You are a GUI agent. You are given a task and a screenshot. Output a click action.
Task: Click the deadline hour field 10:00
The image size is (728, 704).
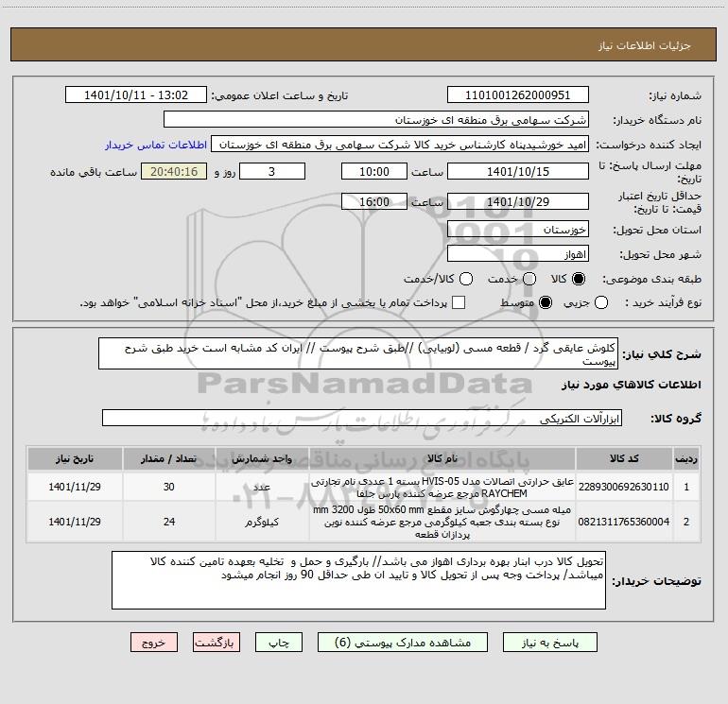tap(374, 172)
